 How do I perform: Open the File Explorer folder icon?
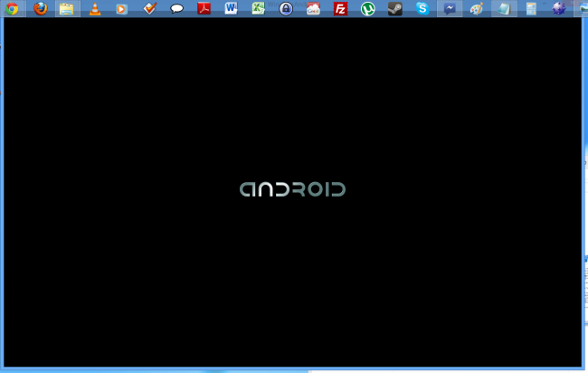pos(67,9)
